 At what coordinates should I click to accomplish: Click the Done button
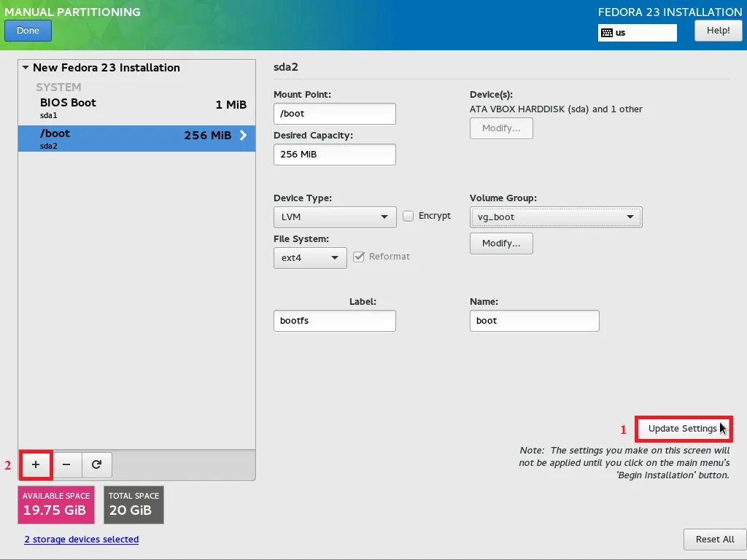[28, 31]
